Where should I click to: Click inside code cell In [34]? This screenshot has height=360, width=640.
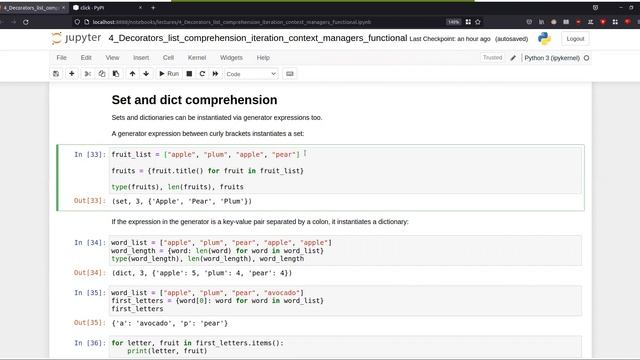tap(345, 251)
